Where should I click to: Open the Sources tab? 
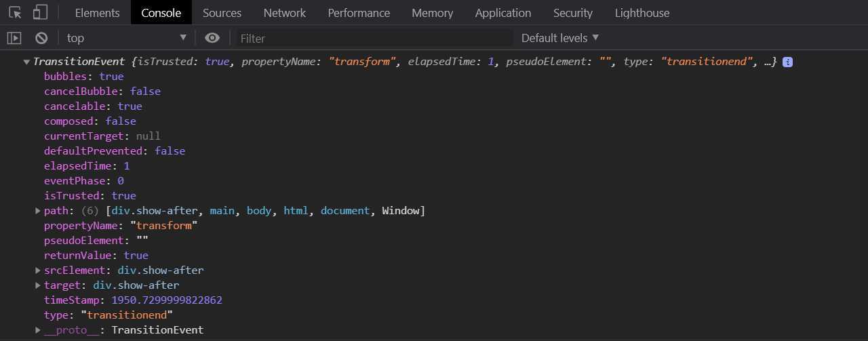pos(222,12)
